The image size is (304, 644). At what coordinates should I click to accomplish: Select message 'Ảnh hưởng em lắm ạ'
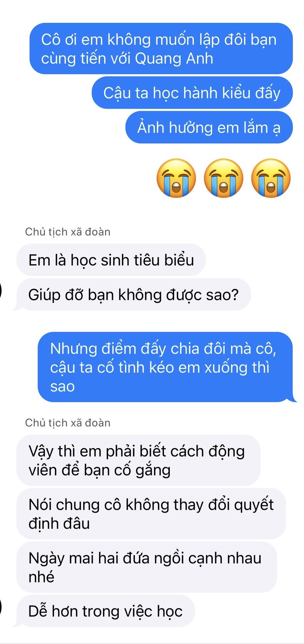coord(209,127)
